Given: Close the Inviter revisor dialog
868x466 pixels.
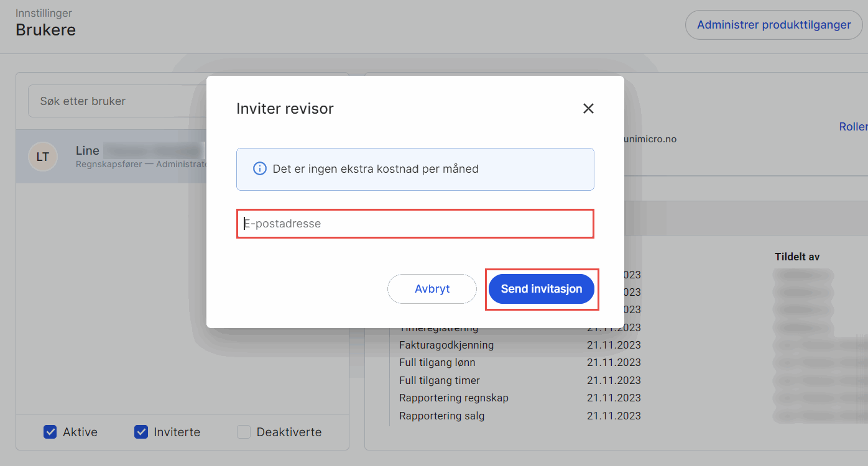Looking at the screenshot, I should [x=588, y=109].
